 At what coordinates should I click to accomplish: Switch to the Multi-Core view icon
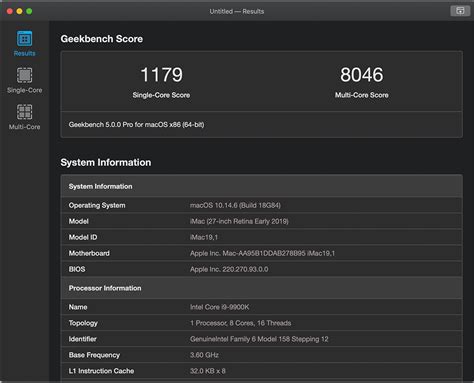point(24,112)
